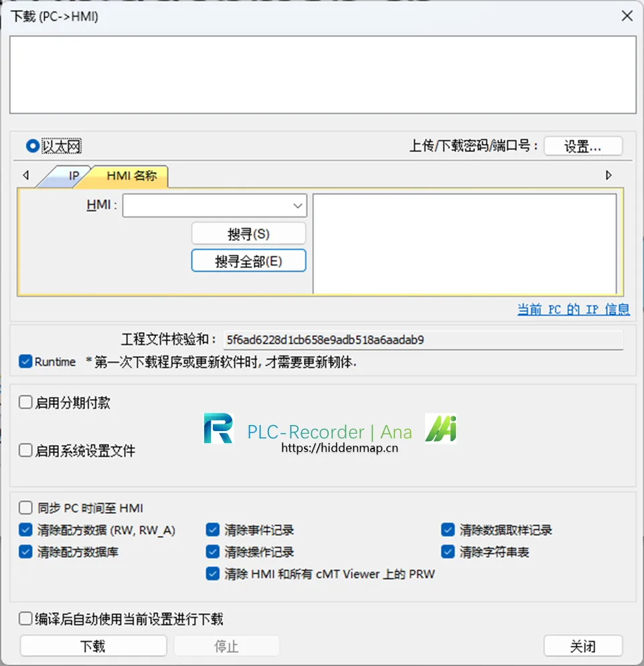Uncheck 清除操作记录 checkbox
The image size is (644, 666).
212,552
